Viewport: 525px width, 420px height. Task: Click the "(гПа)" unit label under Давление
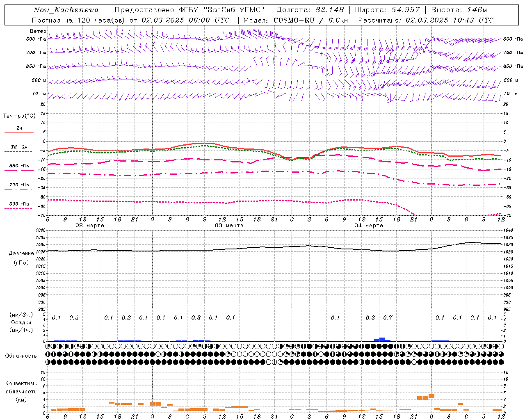tap(21, 263)
